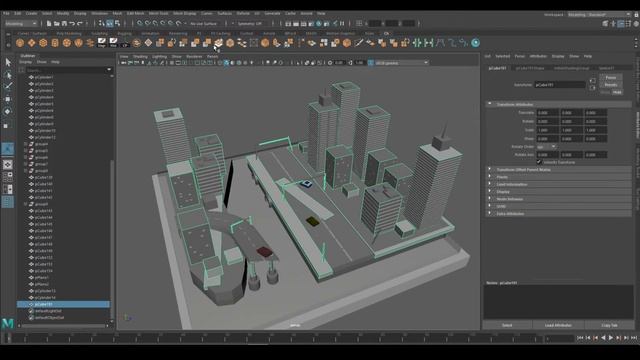Open the Mesh Tools menu

pos(159,13)
